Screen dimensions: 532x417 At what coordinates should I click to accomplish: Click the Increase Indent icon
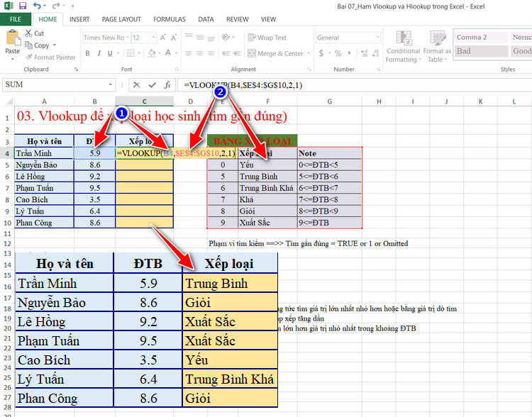pos(237,53)
